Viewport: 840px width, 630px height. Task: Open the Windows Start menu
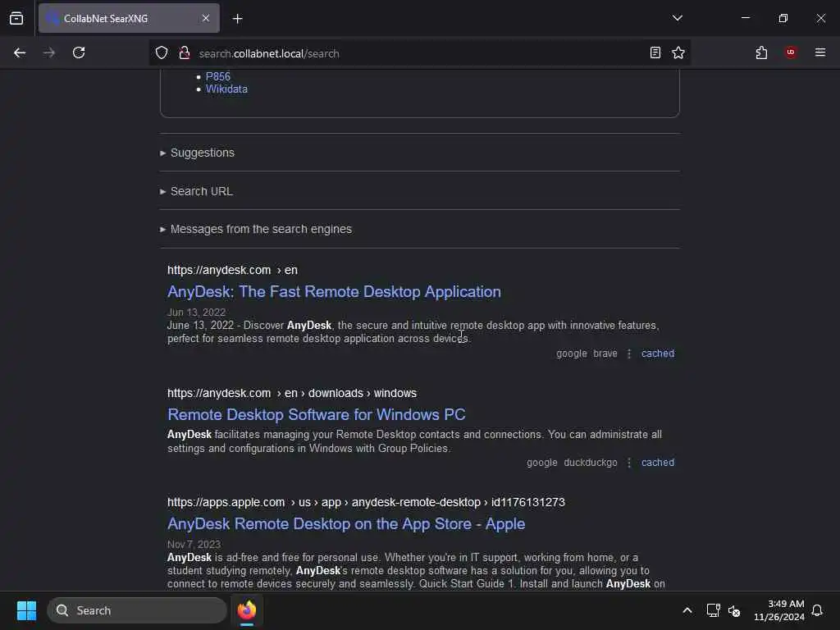[x=26, y=610]
